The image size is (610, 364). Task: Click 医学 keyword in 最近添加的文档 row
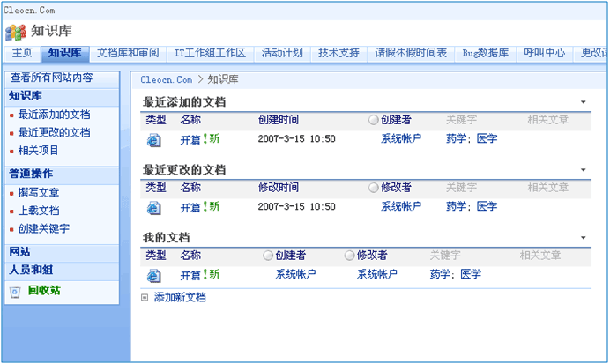[487, 139]
